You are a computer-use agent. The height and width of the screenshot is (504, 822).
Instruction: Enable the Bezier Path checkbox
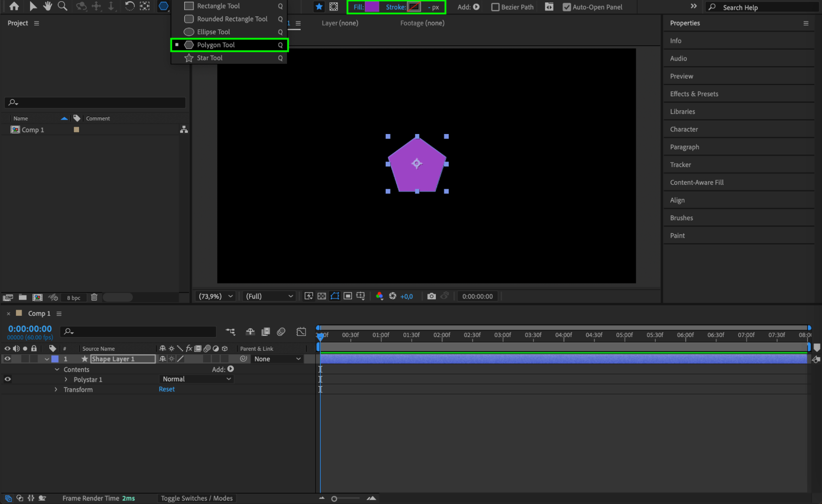[496, 7]
